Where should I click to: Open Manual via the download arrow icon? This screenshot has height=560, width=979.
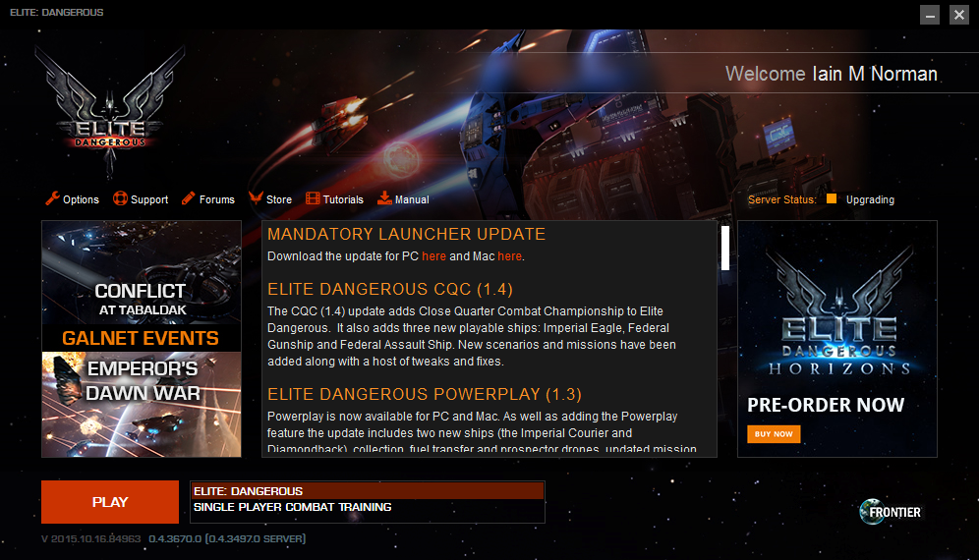pyautogui.click(x=384, y=198)
